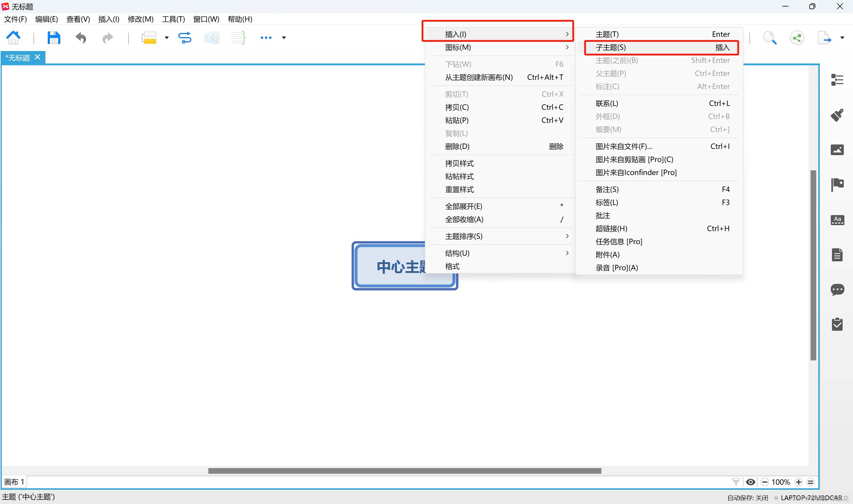Click the horizontal scrollbar thumb
Image resolution: width=853 pixels, height=504 pixels.
click(404, 471)
